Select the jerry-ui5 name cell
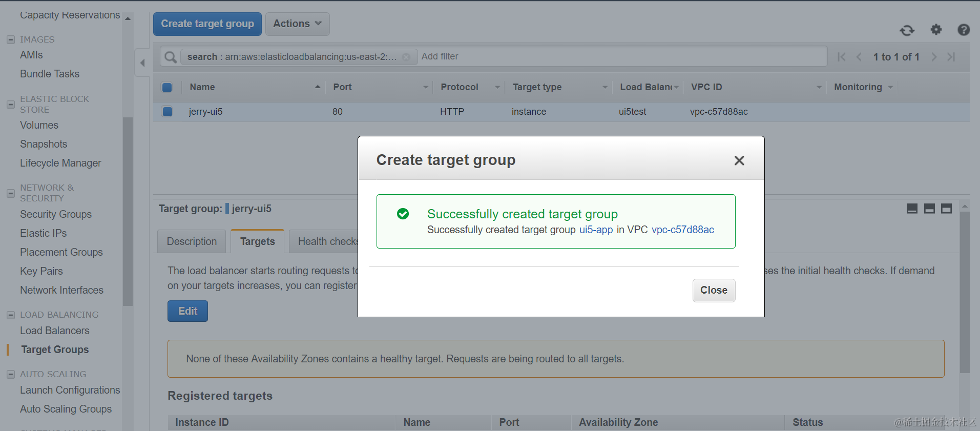 (x=205, y=112)
